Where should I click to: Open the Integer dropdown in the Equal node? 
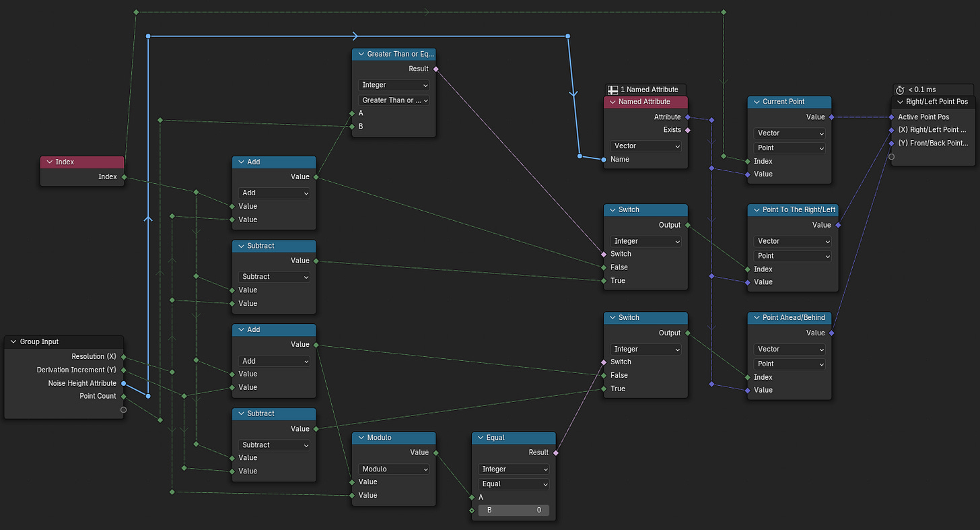coord(514,469)
